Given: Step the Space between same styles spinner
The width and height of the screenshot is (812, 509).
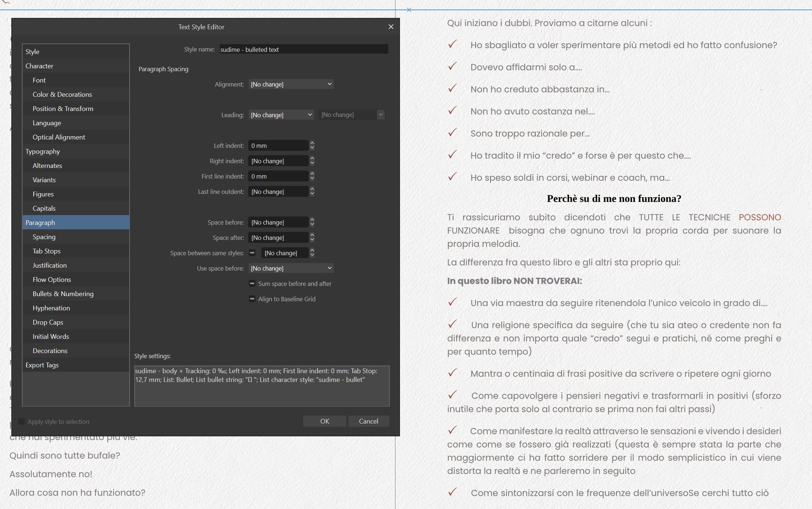Looking at the screenshot, I should 312,253.
